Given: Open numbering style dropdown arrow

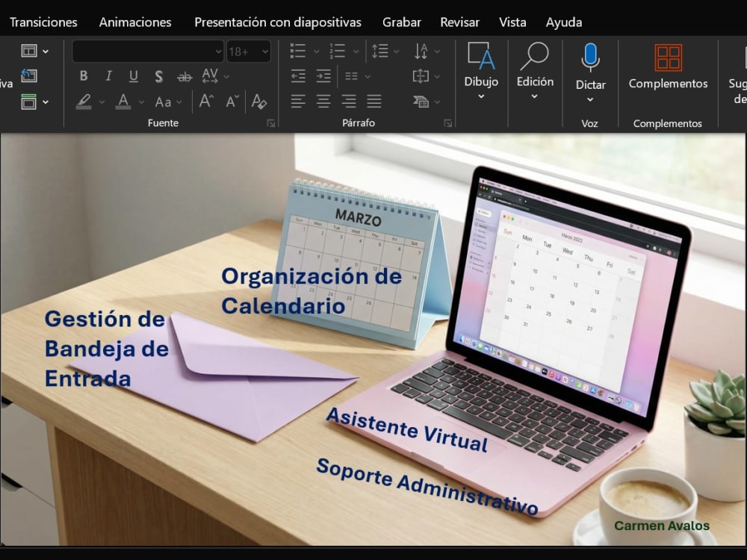Looking at the screenshot, I should pyautogui.click(x=356, y=52).
